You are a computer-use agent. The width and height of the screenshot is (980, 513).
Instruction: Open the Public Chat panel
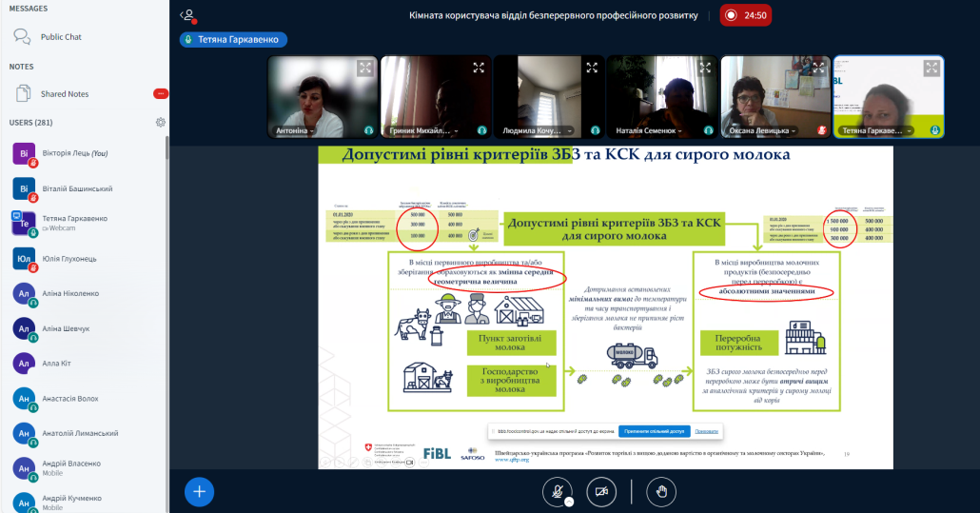(61, 37)
